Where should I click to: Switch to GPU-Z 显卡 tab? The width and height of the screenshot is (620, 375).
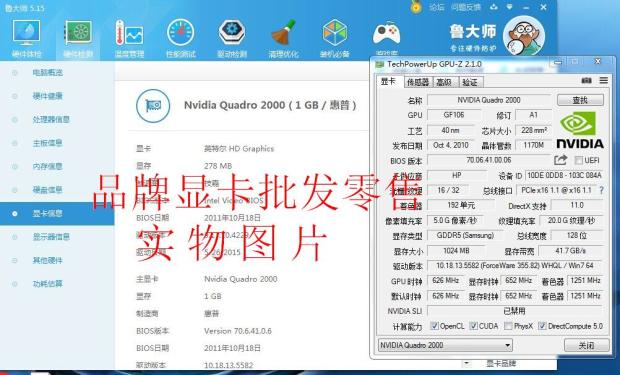coord(388,81)
